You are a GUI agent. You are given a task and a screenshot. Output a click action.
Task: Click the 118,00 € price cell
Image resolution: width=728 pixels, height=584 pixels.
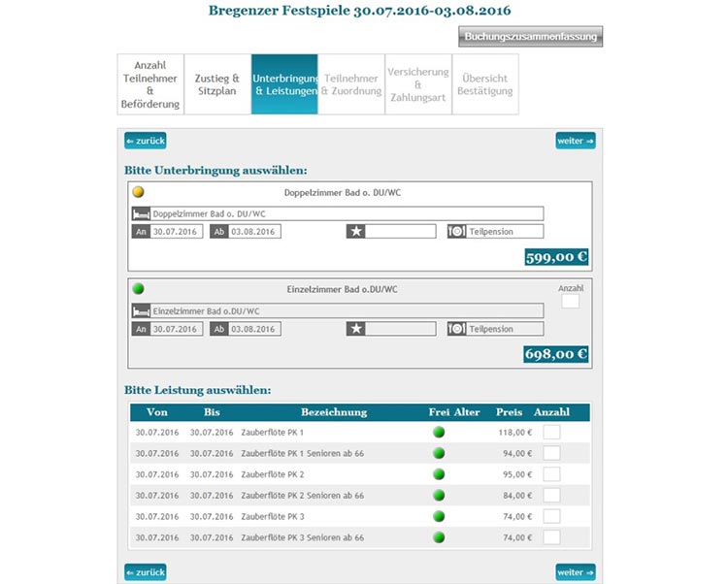514,433
